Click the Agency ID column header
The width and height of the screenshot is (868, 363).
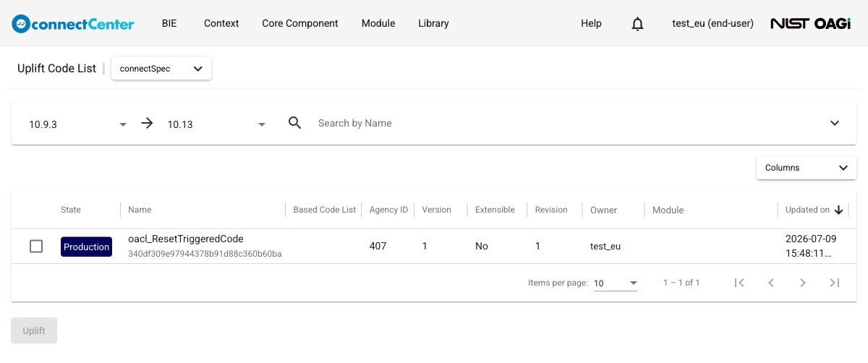pos(388,210)
